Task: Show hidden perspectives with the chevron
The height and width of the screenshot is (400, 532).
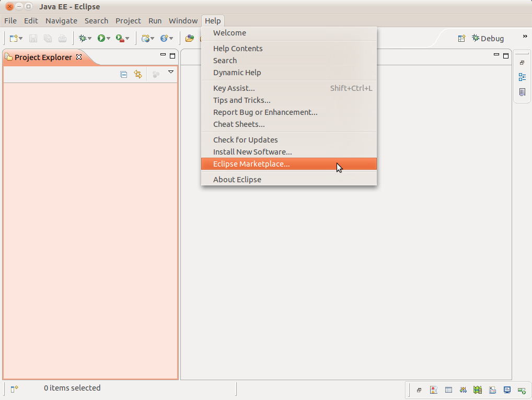Action: [525, 36]
